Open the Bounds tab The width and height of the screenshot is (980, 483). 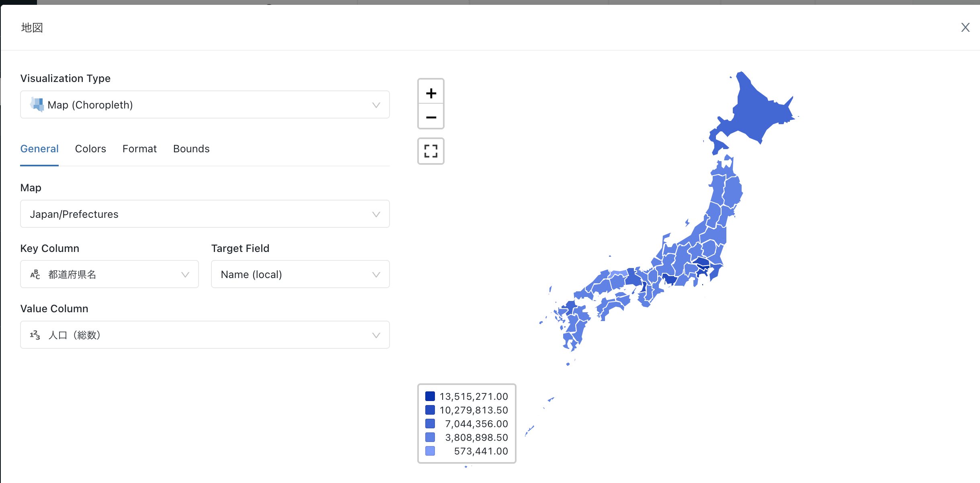(x=191, y=149)
